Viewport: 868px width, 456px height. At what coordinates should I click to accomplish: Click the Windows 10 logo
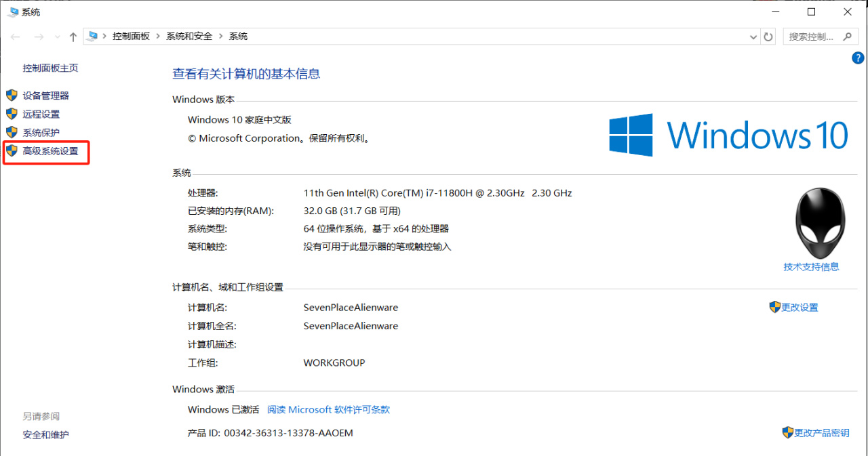tap(728, 135)
